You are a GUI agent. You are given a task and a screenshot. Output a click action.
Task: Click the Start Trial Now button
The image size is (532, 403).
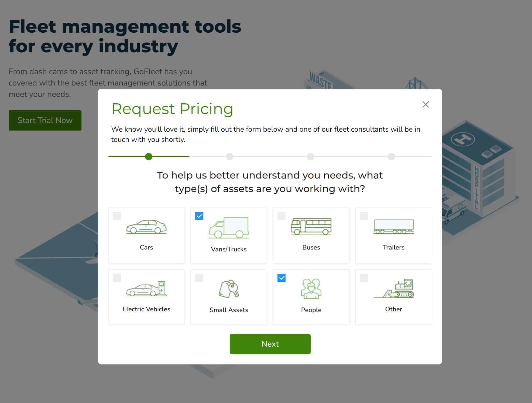click(x=45, y=120)
